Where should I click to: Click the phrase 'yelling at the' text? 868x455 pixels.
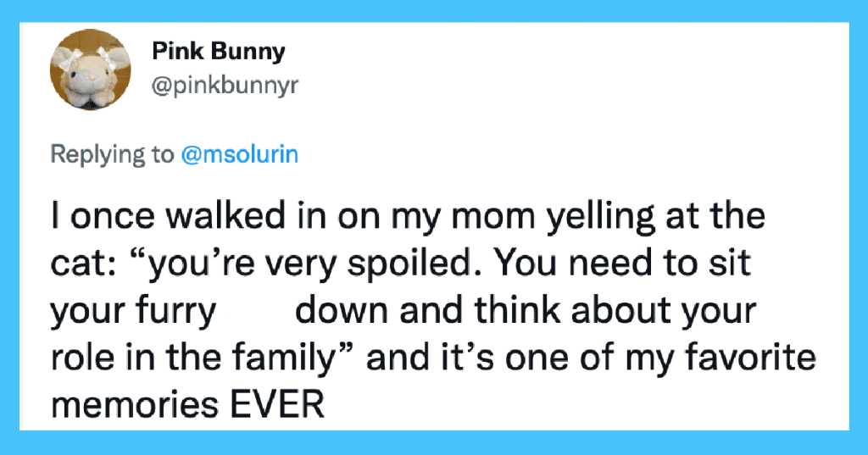pyautogui.click(x=657, y=216)
